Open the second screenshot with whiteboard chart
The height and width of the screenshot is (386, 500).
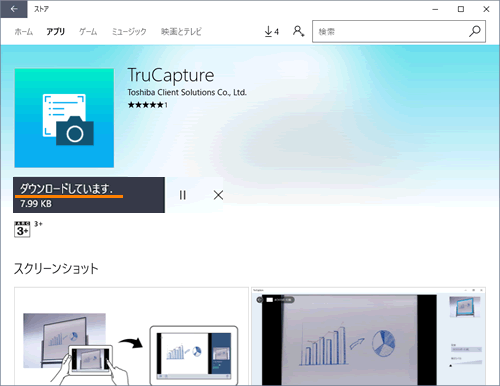368,336
